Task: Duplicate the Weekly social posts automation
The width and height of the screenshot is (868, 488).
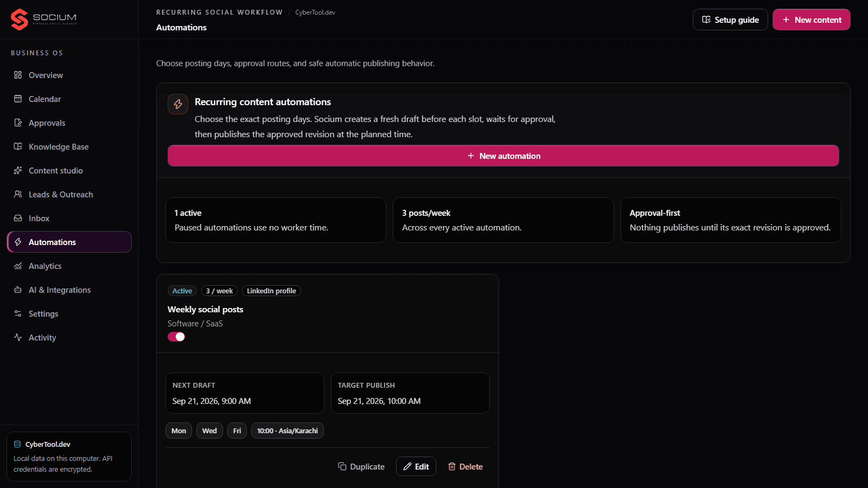Action: pyautogui.click(x=361, y=466)
